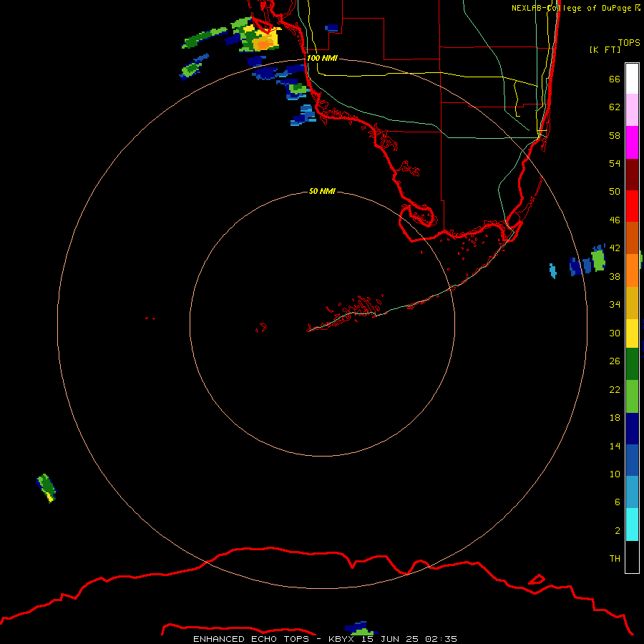Click the isolated green echo cell far southwest
Screen dimensions: 644x644
47,487
